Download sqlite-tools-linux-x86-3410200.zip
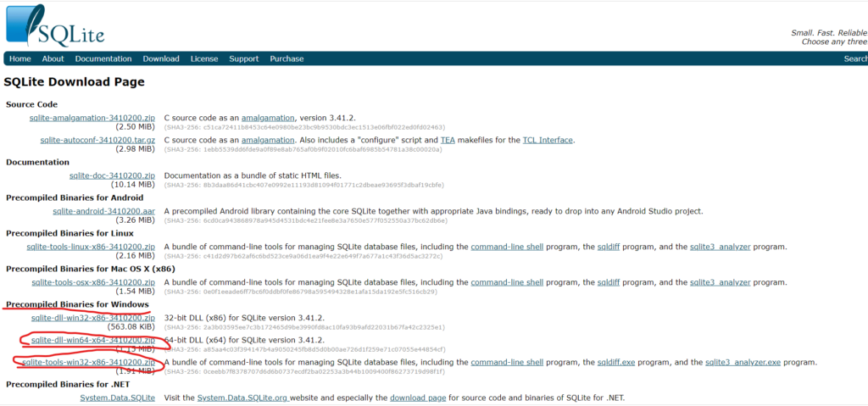868x406 pixels. pyautogui.click(x=91, y=247)
